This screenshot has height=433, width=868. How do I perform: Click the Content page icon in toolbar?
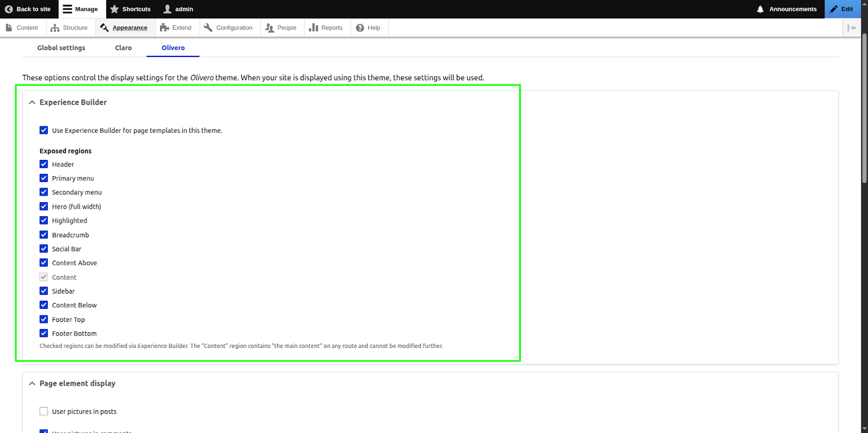[x=9, y=28]
